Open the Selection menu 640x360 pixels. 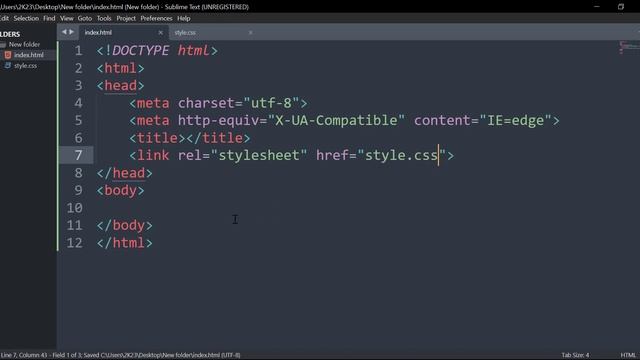(x=26, y=18)
